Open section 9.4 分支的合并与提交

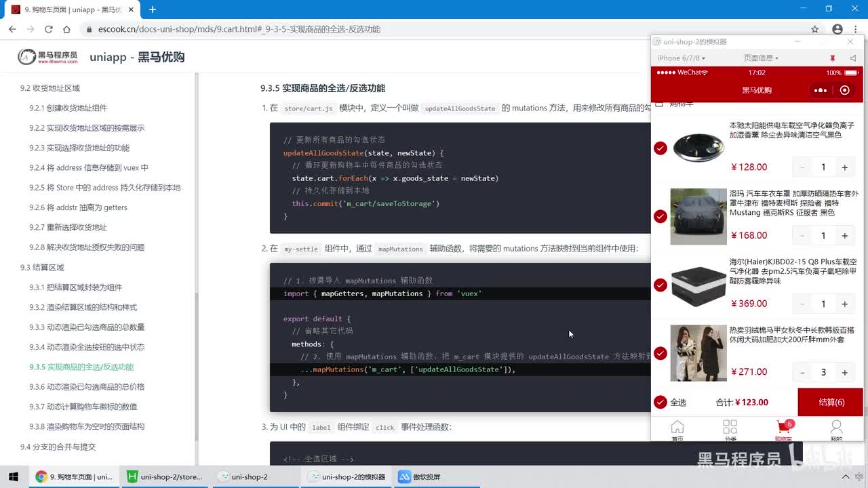click(x=58, y=447)
